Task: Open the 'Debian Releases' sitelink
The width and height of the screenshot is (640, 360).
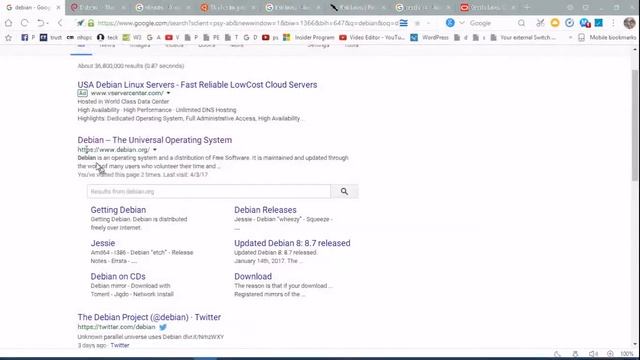Action: pyautogui.click(x=265, y=210)
